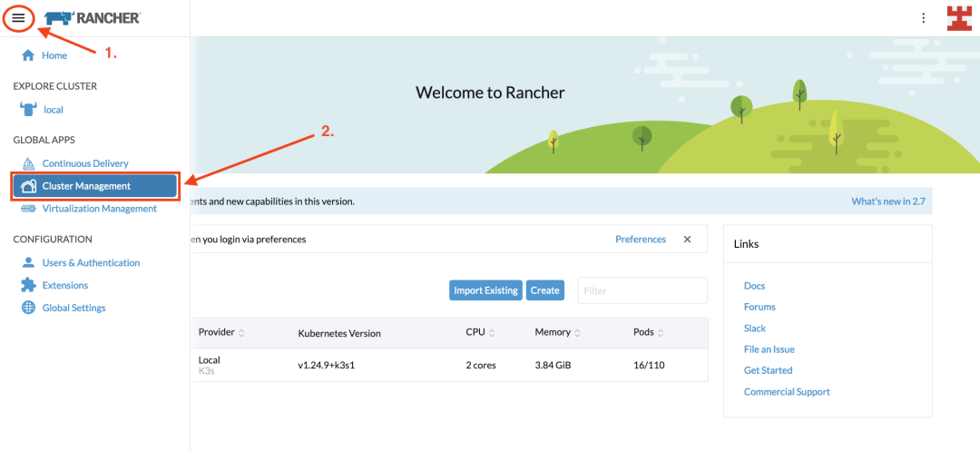The width and height of the screenshot is (980, 451).
Task: Dismiss the preferences notice with X
Action: pyautogui.click(x=687, y=240)
